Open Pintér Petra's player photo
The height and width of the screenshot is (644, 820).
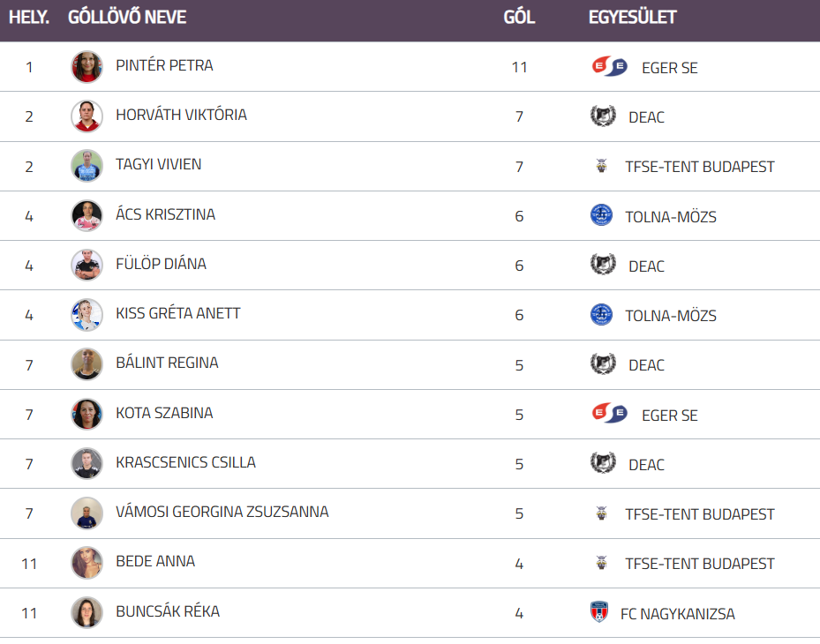pos(87,67)
